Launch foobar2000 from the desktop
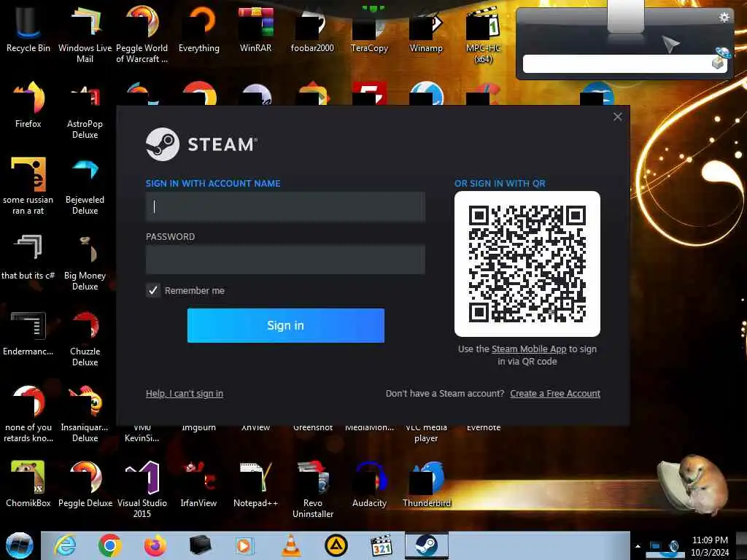 [x=312, y=28]
